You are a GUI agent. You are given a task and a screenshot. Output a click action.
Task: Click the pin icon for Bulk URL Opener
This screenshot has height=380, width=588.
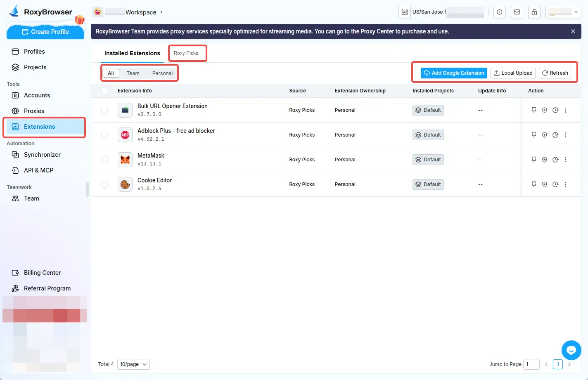click(x=533, y=110)
